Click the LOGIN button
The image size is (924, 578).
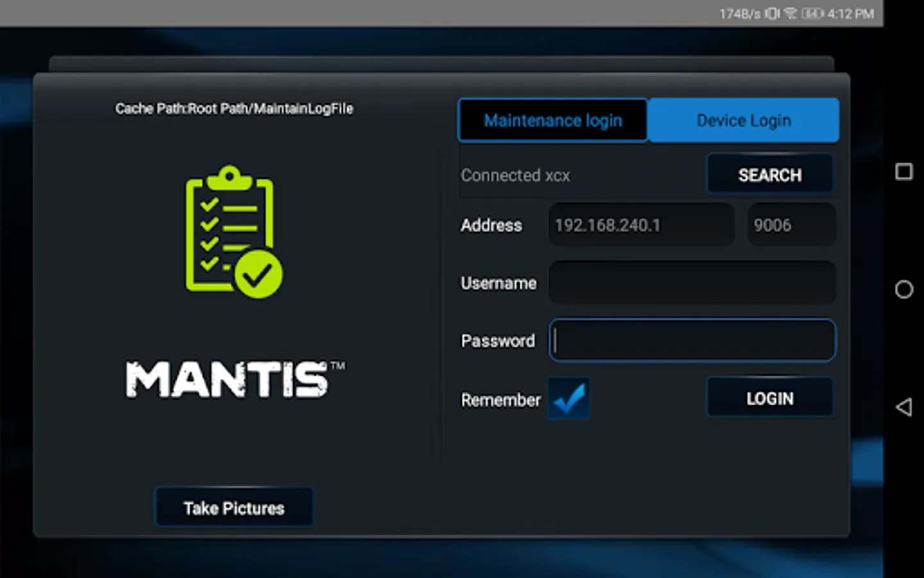[x=770, y=399]
